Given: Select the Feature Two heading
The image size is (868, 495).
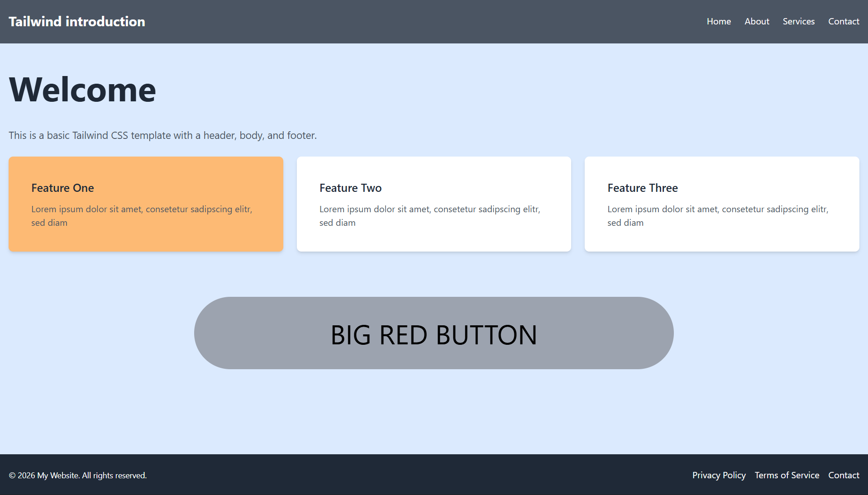Looking at the screenshot, I should point(350,188).
